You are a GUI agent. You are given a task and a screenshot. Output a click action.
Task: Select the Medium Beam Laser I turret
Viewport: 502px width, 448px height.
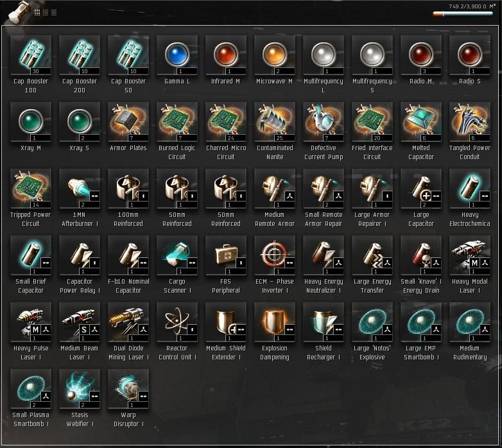[x=80, y=322]
